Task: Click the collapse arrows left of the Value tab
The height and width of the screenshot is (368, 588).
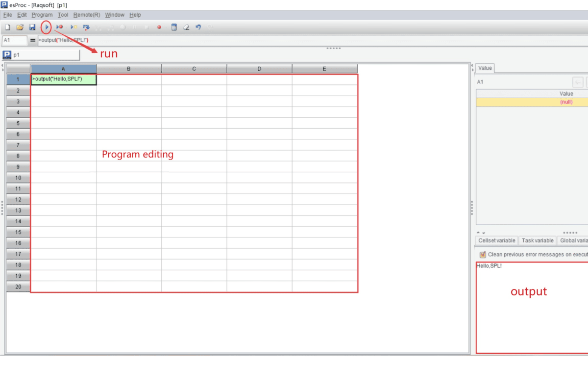Action: (472, 67)
